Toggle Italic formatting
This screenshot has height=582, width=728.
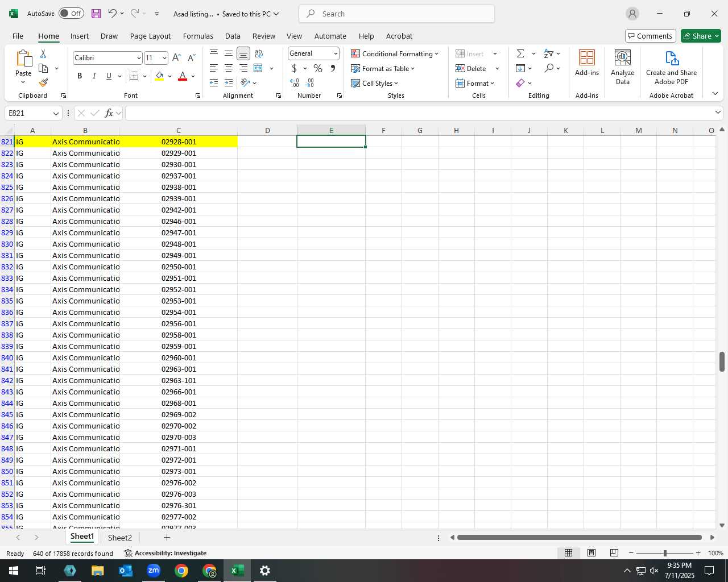click(x=94, y=76)
